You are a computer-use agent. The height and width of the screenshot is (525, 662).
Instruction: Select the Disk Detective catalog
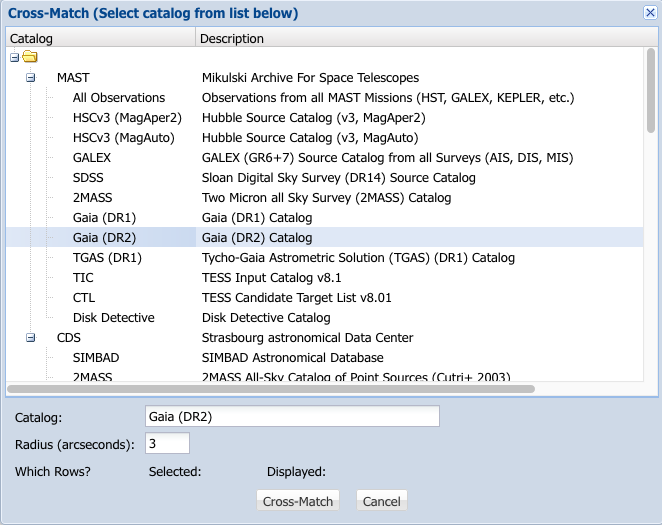[x=114, y=317]
